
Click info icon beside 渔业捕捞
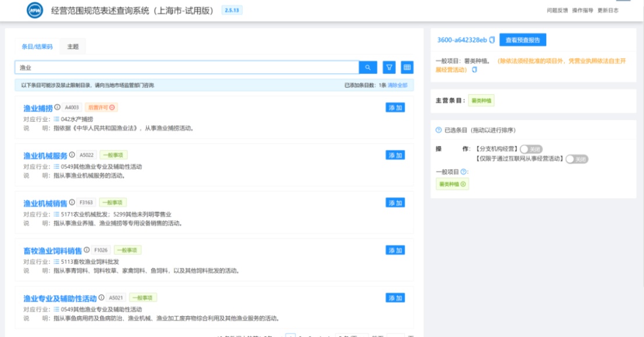58,107
